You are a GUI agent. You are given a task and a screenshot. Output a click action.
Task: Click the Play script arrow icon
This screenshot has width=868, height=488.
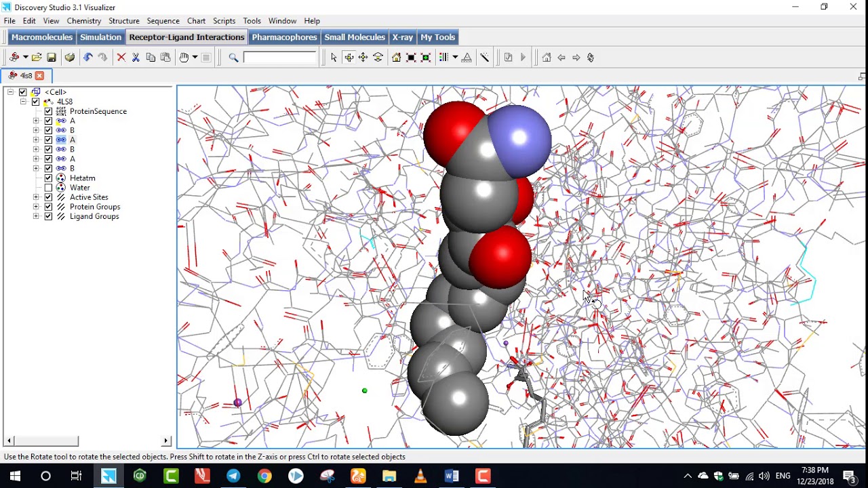pos(523,58)
